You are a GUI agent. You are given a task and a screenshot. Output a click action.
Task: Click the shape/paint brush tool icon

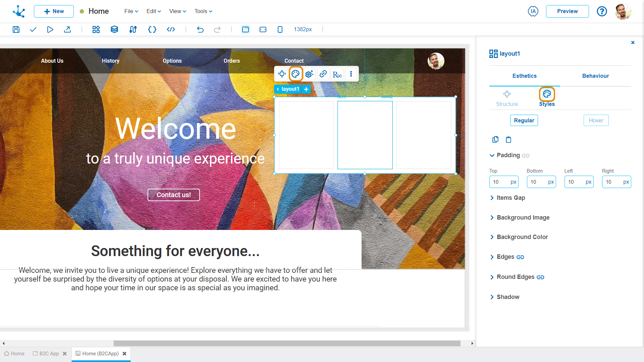(296, 74)
